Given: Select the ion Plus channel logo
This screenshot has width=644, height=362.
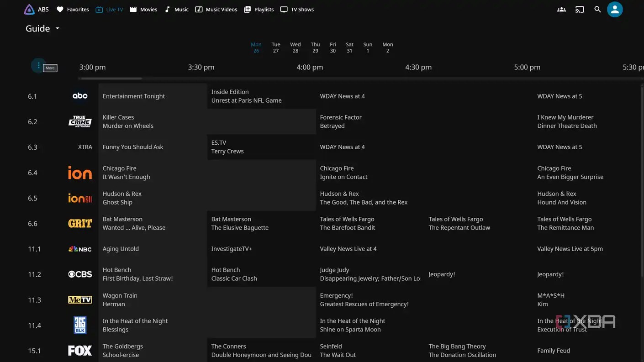Looking at the screenshot, I should [x=80, y=198].
